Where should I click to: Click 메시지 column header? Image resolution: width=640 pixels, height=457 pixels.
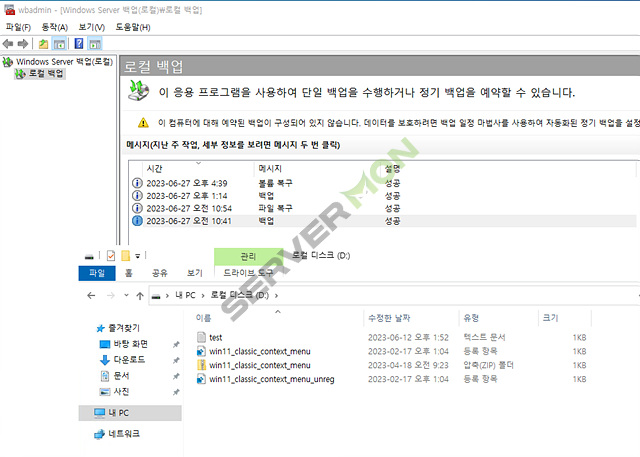pyautogui.click(x=270, y=169)
